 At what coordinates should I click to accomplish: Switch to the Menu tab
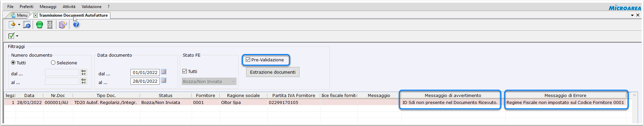tap(19, 15)
